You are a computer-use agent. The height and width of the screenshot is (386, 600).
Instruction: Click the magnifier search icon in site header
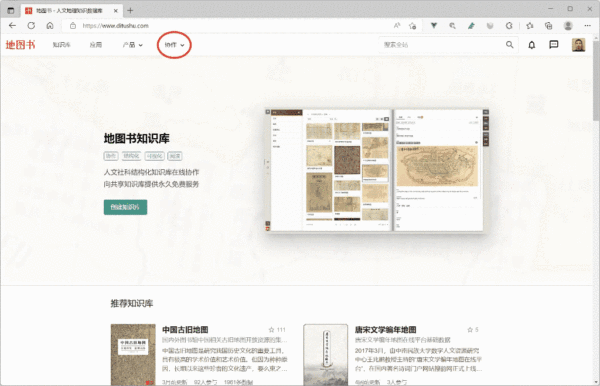click(x=510, y=45)
